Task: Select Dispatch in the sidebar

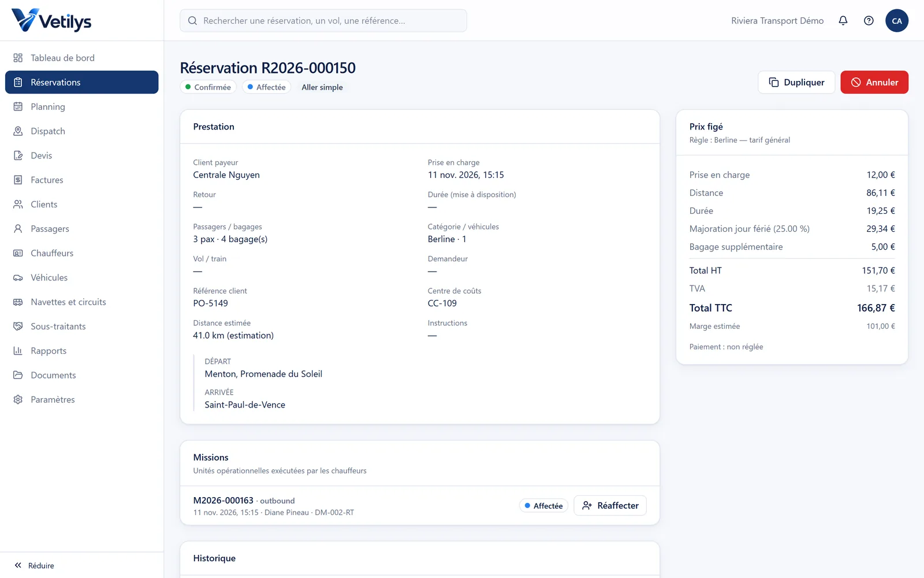Action: (81, 131)
